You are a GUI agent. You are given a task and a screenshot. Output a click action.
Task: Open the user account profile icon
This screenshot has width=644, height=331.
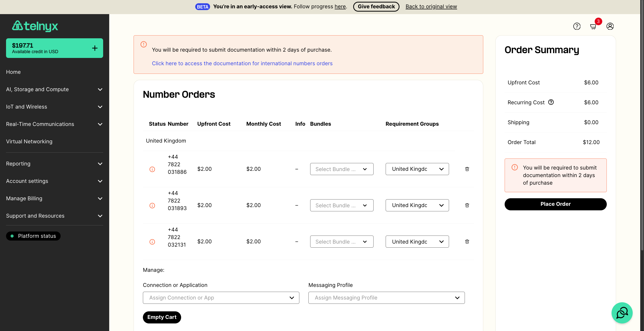coord(610,26)
